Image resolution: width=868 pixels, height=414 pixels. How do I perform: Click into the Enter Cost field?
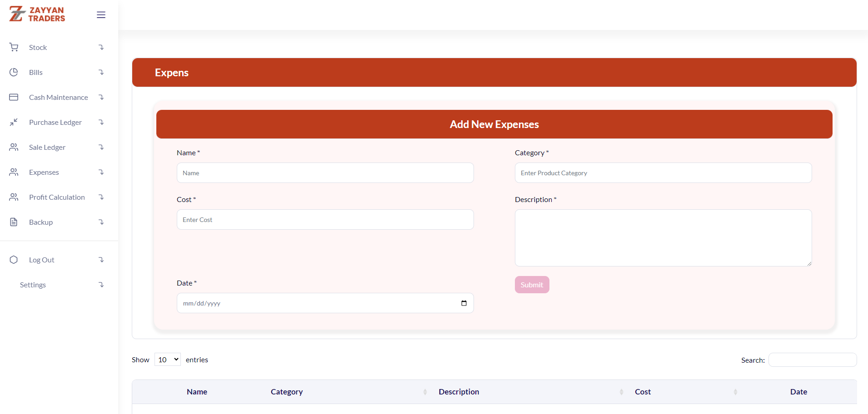tap(325, 220)
